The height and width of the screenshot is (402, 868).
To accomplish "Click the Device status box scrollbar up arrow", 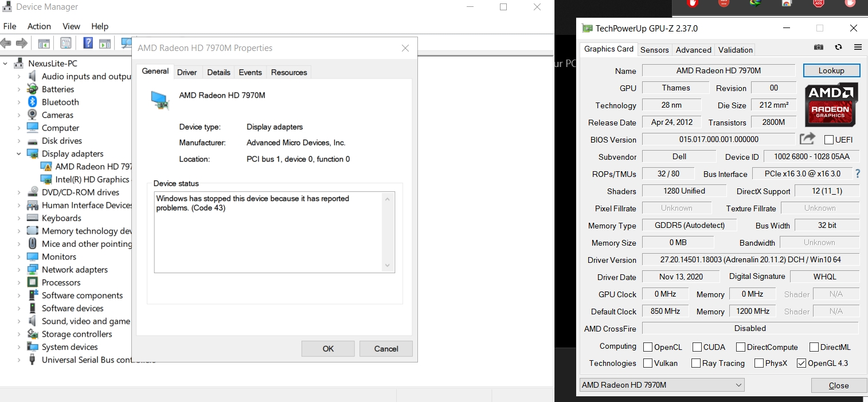I will pos(388,199).
